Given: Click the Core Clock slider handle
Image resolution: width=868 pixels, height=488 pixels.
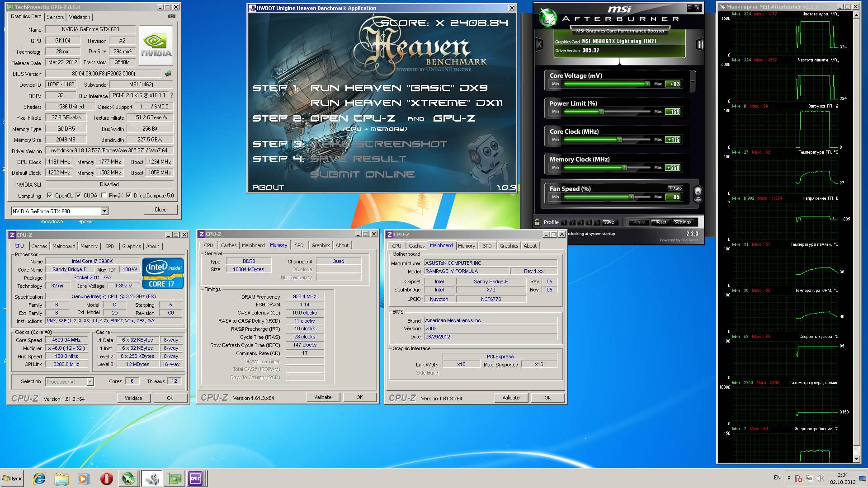Looking at the screenshot, I should point(619,140).
